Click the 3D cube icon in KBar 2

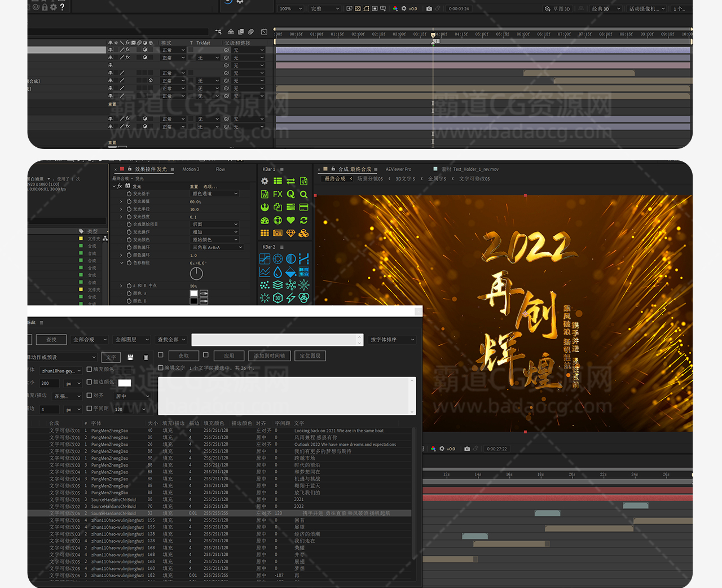(x=278, y=298)
